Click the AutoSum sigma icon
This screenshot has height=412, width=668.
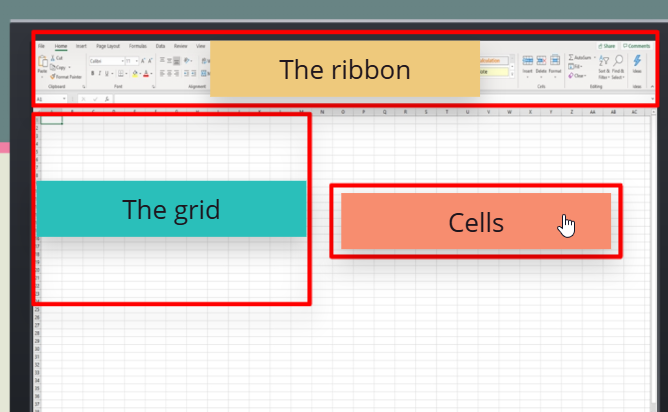point(572,58)
